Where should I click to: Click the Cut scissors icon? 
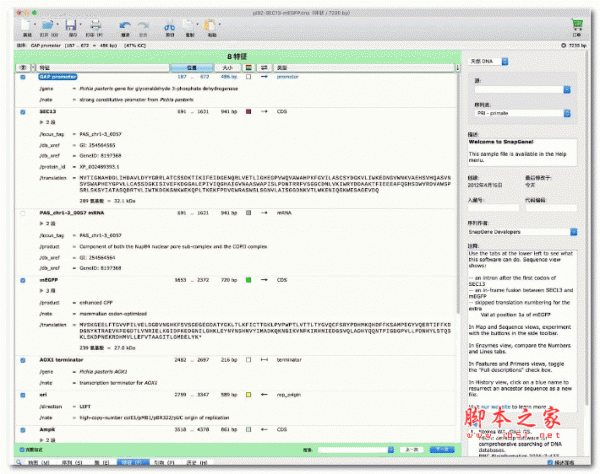170,26
